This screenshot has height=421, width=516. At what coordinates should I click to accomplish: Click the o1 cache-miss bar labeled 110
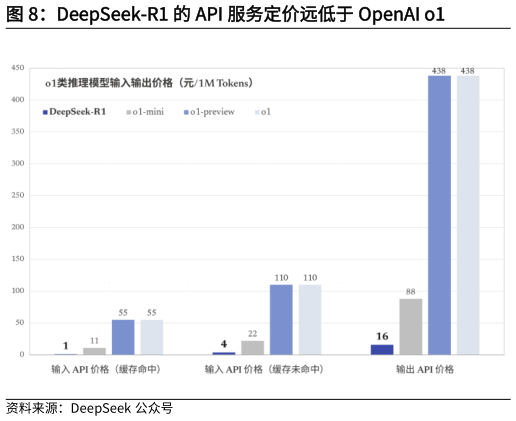tap(310, 320)
